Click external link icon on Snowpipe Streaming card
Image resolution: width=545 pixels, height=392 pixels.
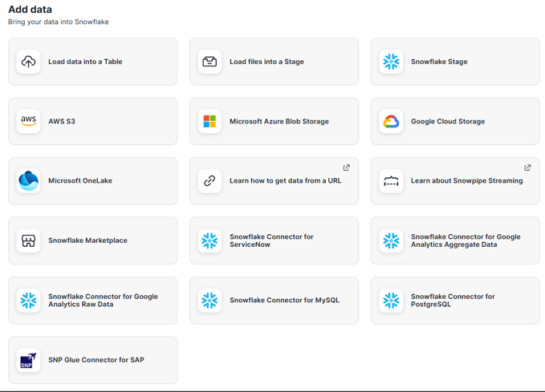527,168
